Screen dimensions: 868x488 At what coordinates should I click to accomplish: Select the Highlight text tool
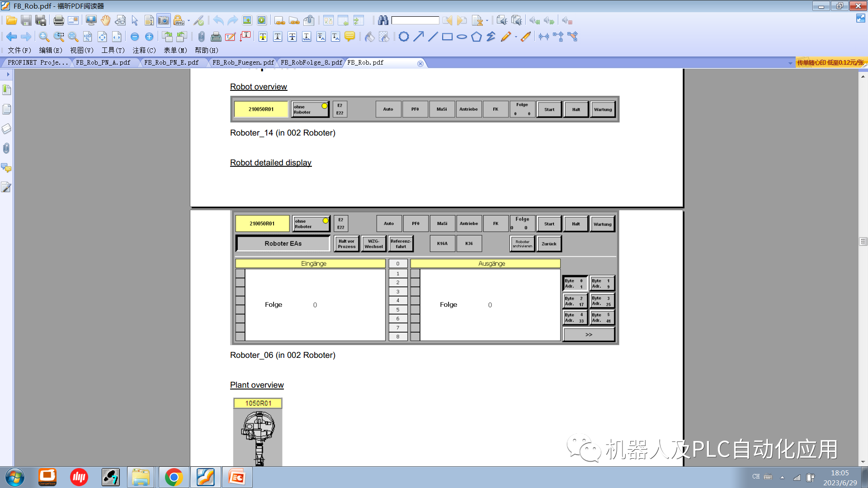(x=262, y=37)
